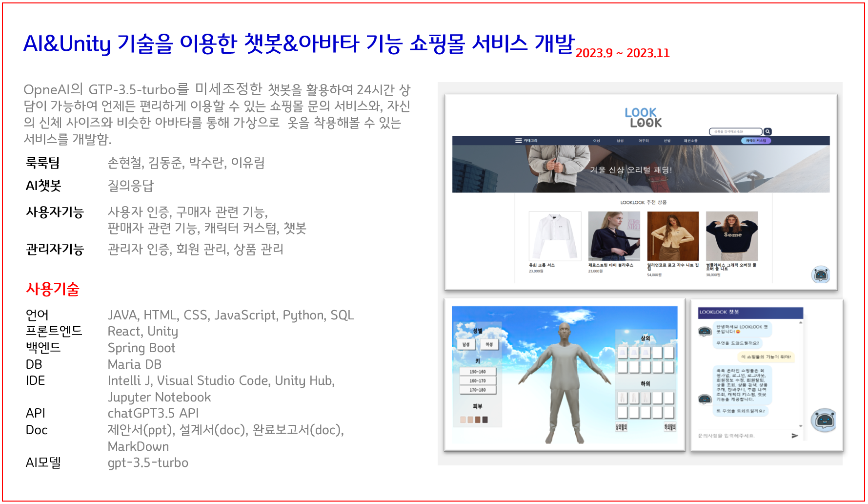The image size is (868, 504).
Task: Click the 하의탈의 button
Action: click(x=670, y=427)
